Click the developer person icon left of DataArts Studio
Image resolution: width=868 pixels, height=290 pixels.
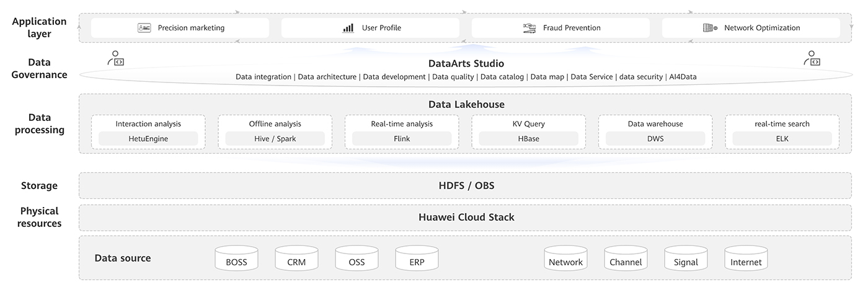[116, 58]
